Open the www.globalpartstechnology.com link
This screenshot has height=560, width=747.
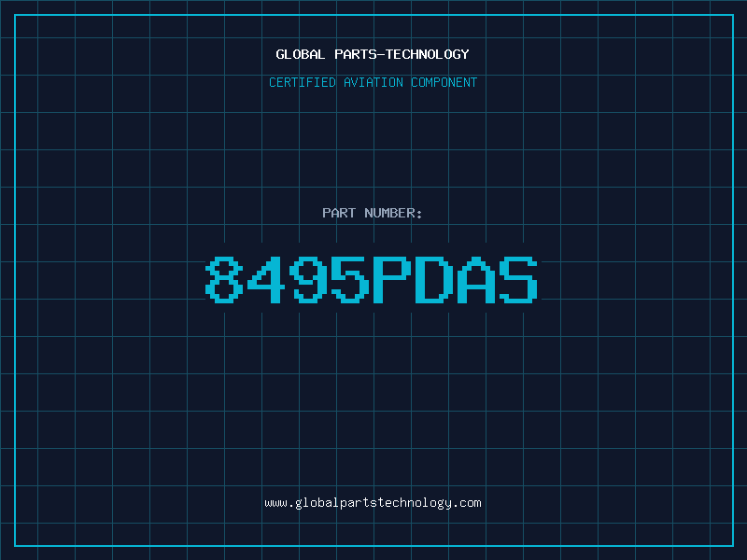pyautogui.click(x=373, y=503)
